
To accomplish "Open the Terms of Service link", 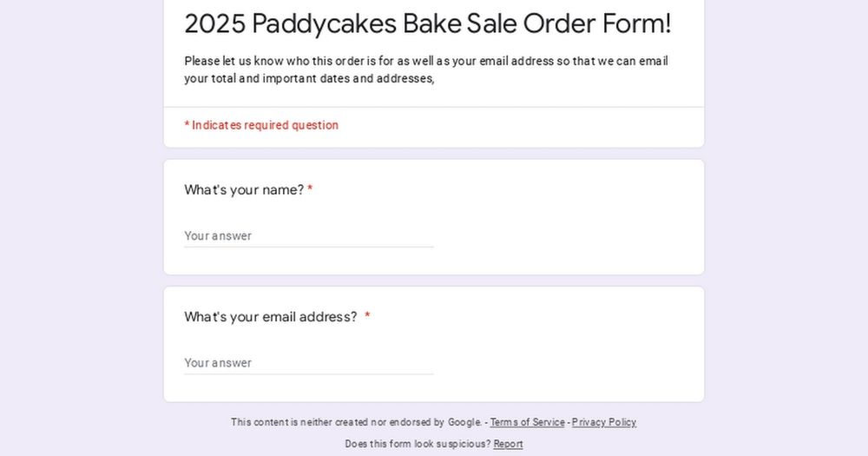I will pyautogui.click(x=527, y=422).
